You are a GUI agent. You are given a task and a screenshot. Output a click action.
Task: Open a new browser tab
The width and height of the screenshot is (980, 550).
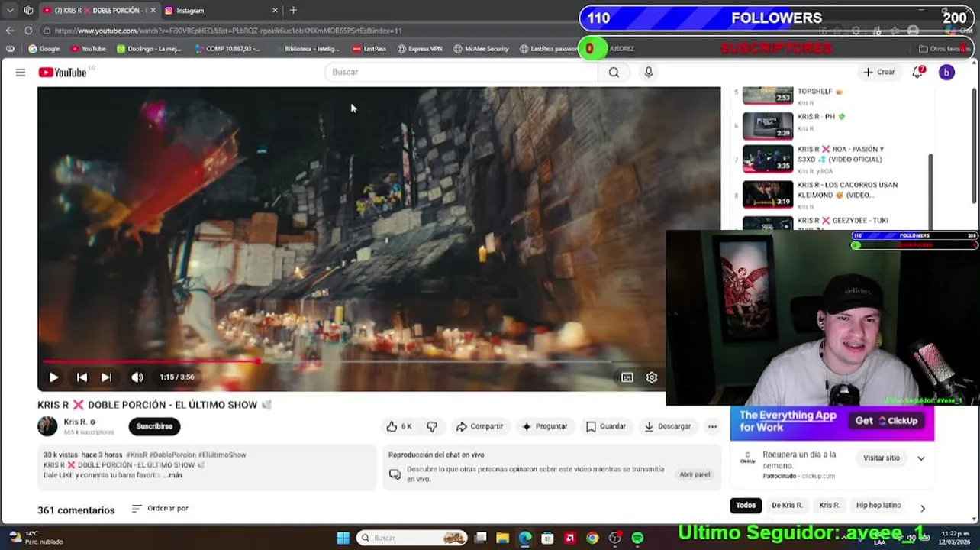293,11
